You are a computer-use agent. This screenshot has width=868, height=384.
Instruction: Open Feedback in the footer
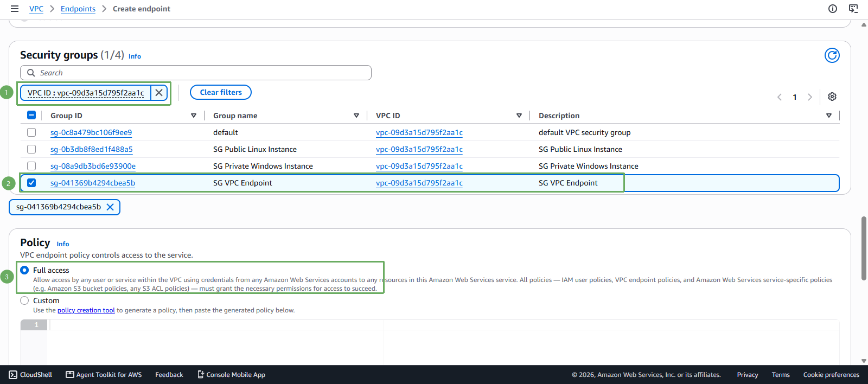[x=169, y=375]
